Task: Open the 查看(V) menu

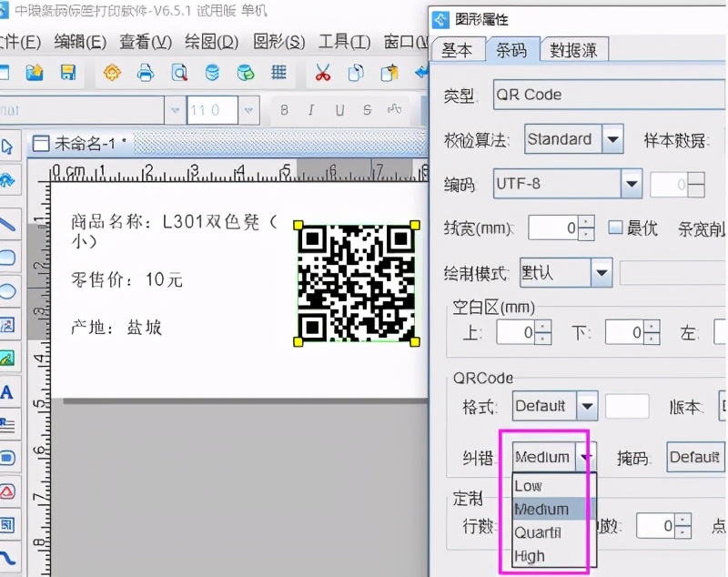Action: (x=146, y=42)
